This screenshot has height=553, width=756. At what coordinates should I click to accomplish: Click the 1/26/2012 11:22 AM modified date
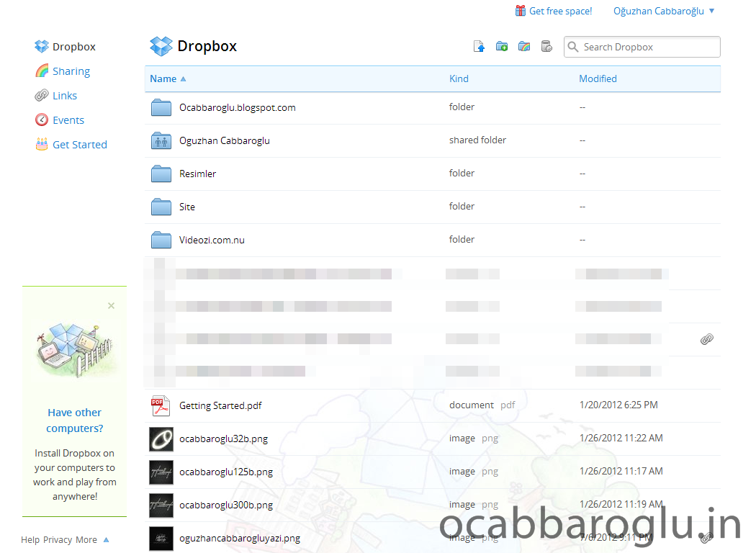pos(621,439)
